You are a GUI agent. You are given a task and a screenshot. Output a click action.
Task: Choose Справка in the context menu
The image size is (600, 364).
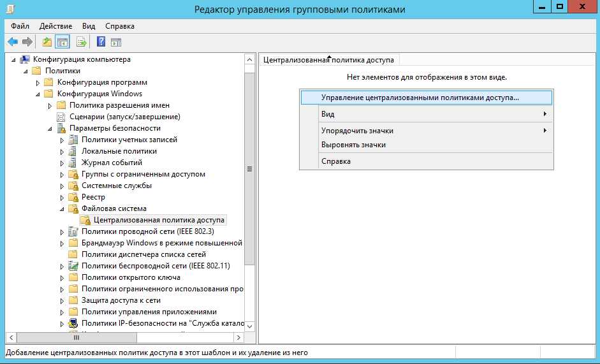pos(427,161)
